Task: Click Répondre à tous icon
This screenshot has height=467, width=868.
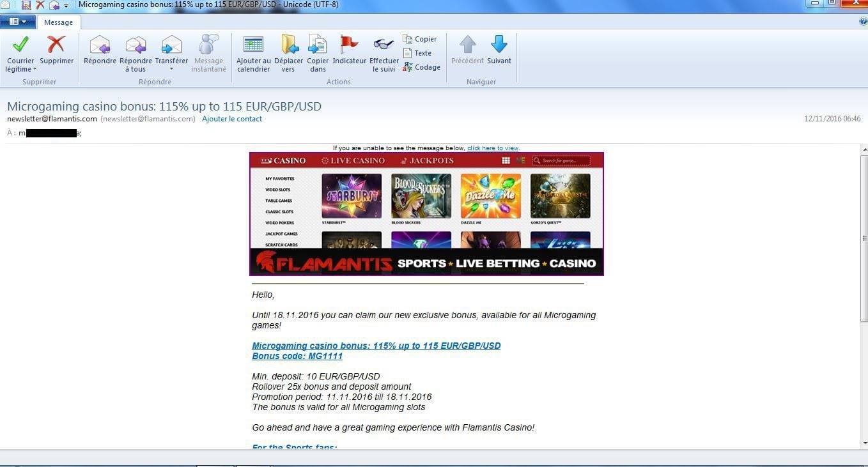Action: (x=136, y=45)
